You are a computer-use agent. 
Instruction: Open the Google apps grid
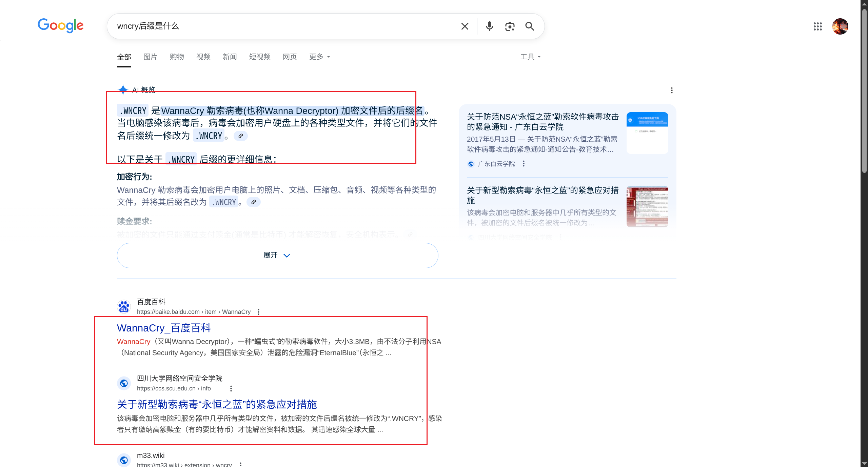click(x=817, y=26)
